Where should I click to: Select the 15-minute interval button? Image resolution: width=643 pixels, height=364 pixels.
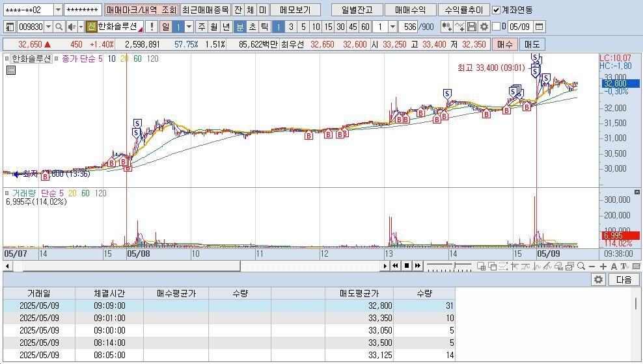328,27
